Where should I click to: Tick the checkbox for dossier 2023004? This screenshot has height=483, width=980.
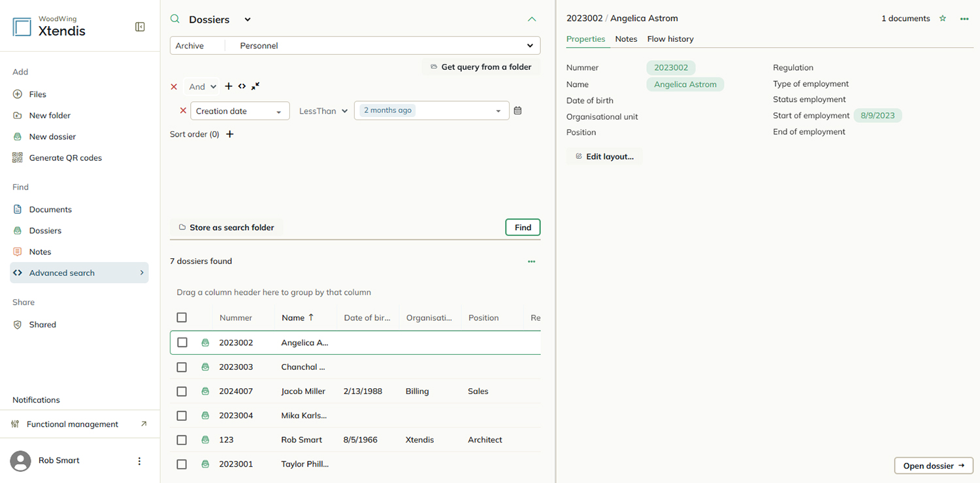coord(182,416)
